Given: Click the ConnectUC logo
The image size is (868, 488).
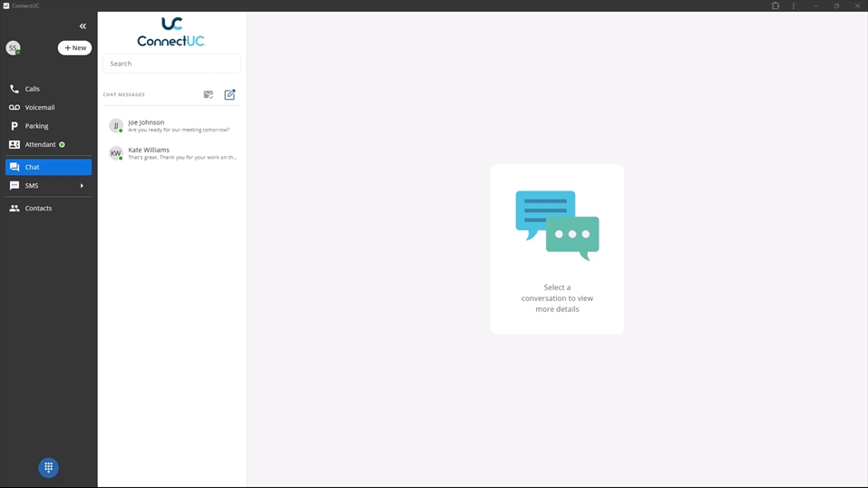Looking at the screenshot, I should point(171,32).
